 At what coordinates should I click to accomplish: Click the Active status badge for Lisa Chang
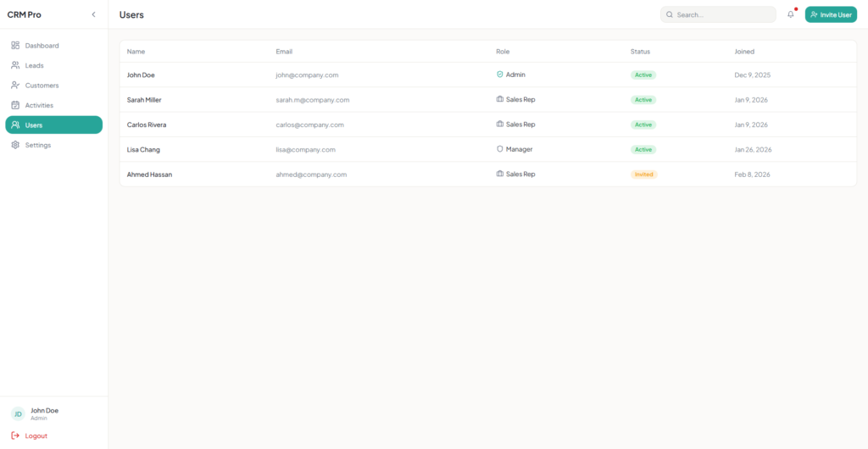point(643,149)
